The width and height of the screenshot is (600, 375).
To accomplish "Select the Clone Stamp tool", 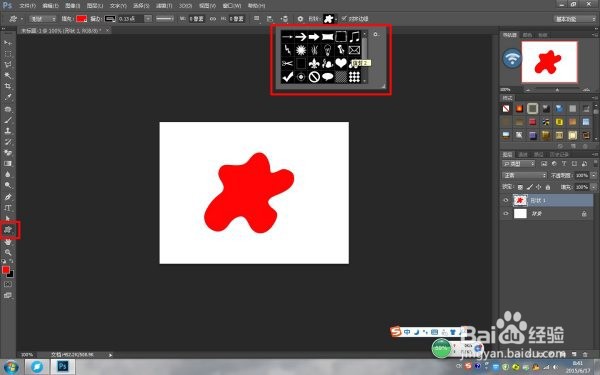I will point(8,130).
